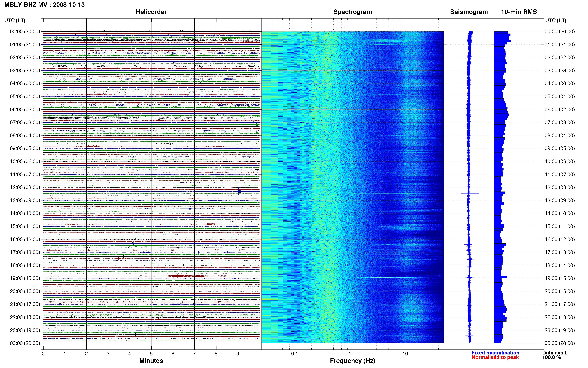The height and width of the screenshot is (368, 588).
Task: Click the left time label 12:00 (08:00)
Action: tap(25, 187)
